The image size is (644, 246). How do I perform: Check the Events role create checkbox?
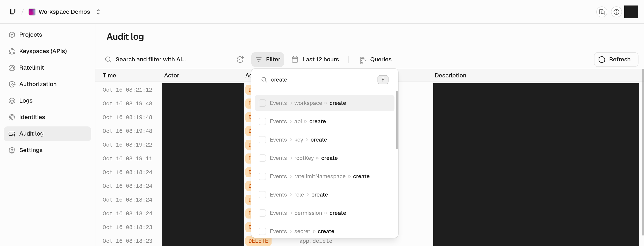tap(262, 194)
